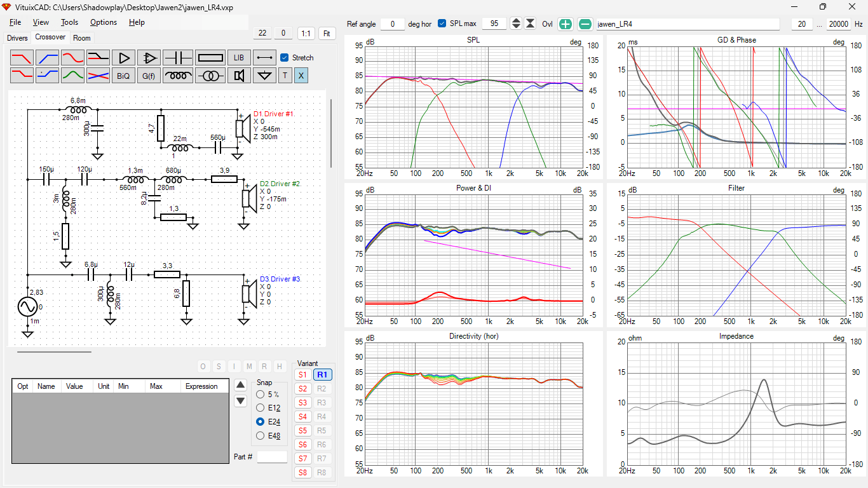Click the schematic's vertical scrollbar

[x=330, y=133]
